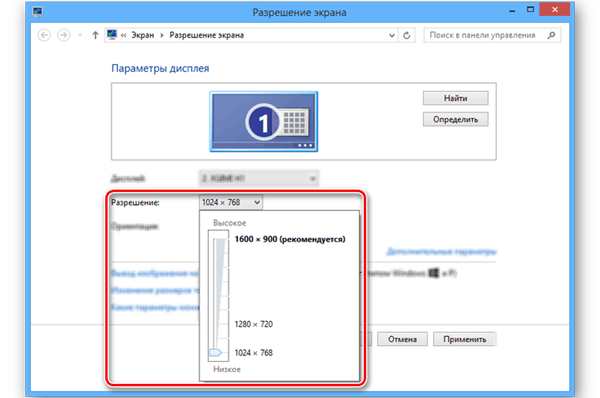Go up one level with the Up arrow
Image resolution: width=600 pixels, height=398 pixels.
click(x=95, y=35)
